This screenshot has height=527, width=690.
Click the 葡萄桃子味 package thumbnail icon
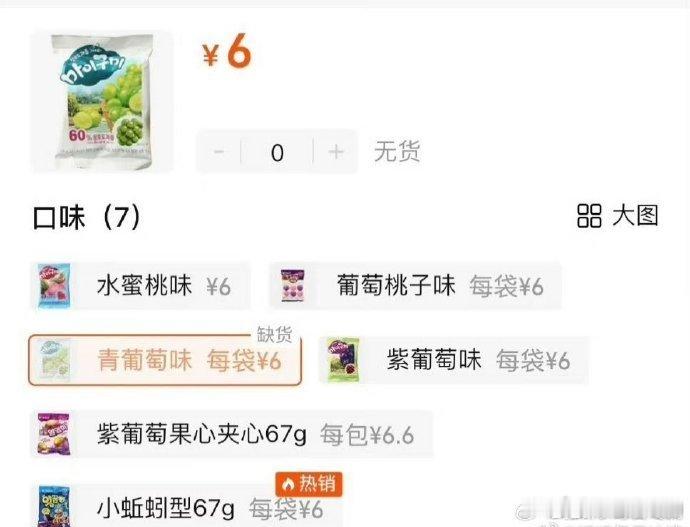[293, 286]
